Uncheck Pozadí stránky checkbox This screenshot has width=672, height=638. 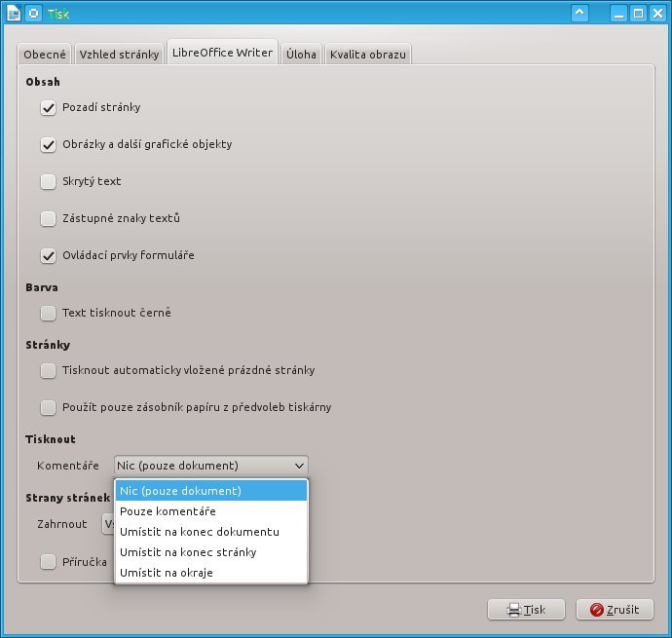[x=48, y=107]
